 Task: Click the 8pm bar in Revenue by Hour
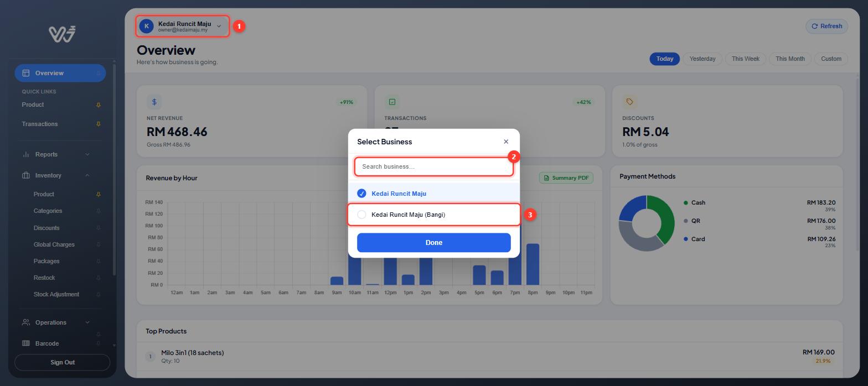point(533,264)
